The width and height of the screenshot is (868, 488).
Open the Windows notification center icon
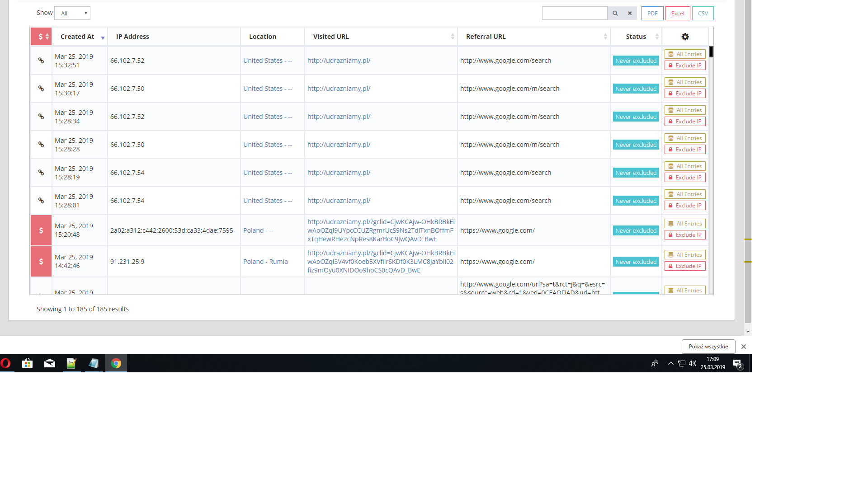737,363
